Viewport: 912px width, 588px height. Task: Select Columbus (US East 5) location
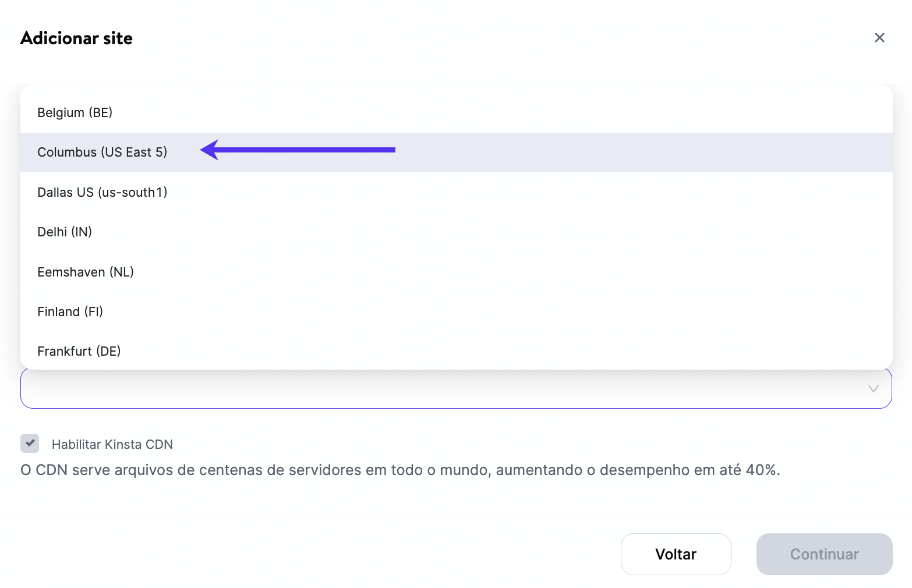point(102,152)
